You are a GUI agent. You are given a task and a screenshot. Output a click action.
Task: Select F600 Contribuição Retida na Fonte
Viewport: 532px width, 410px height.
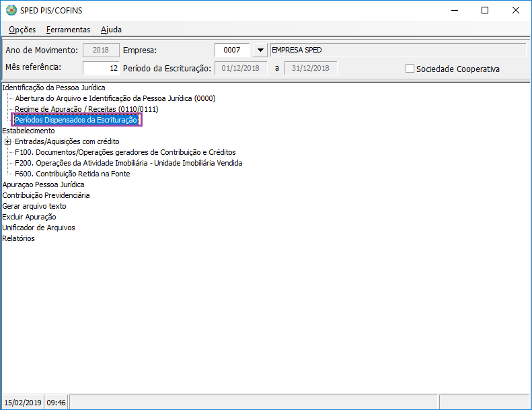[x=72, y=174]
